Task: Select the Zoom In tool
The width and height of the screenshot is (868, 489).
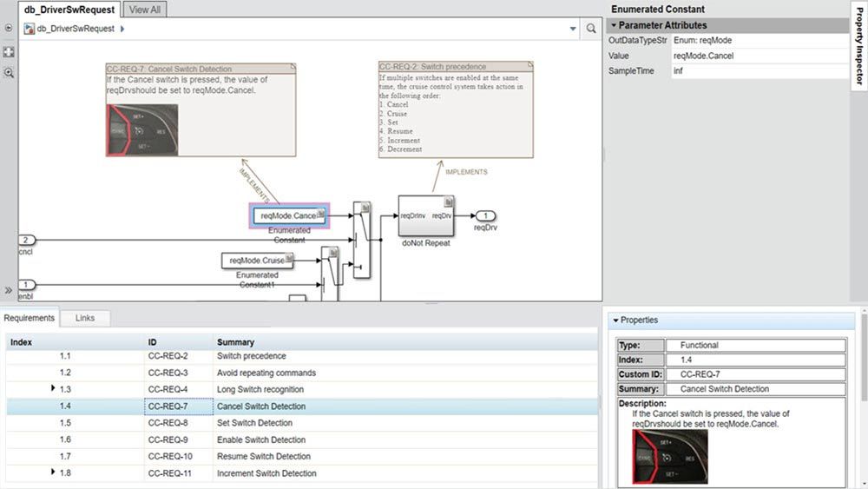Action: [9, 73]
